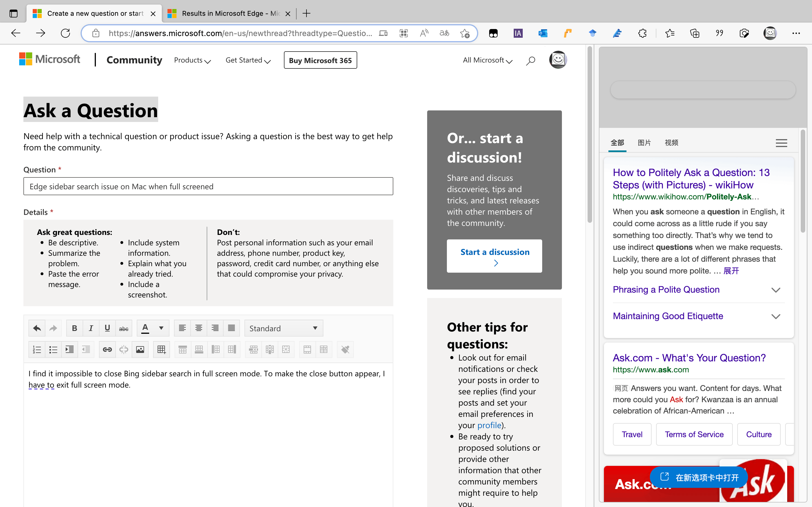Image resolution: width=812 pixels, height=507 pixels.
Task: Click the Start a discussion button
Action: tap(494, 256)
